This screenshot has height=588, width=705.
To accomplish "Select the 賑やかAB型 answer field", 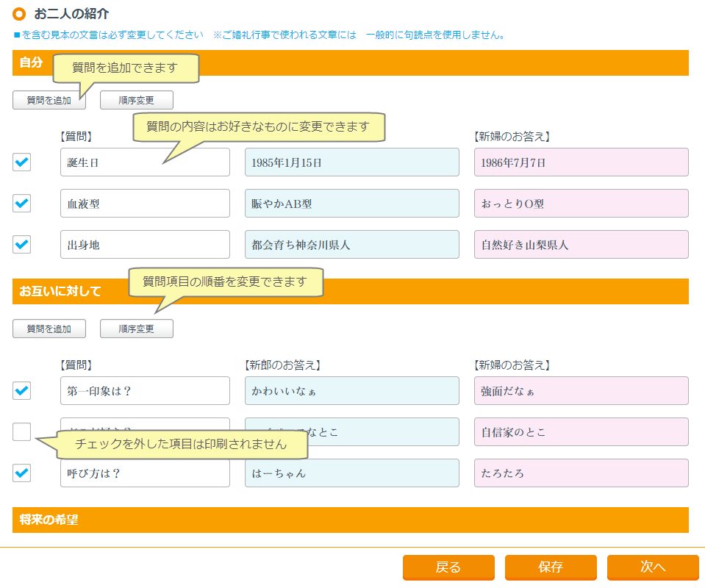I will click(351, 204).
